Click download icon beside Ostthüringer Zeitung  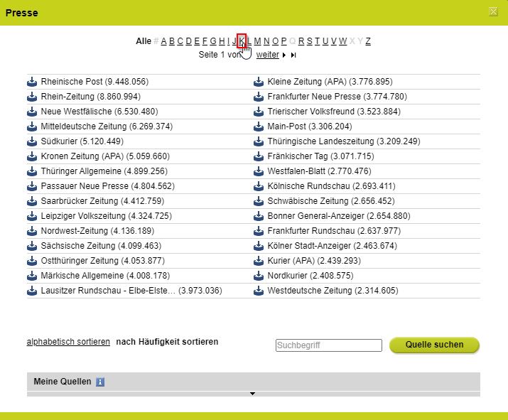pos(32,261)
